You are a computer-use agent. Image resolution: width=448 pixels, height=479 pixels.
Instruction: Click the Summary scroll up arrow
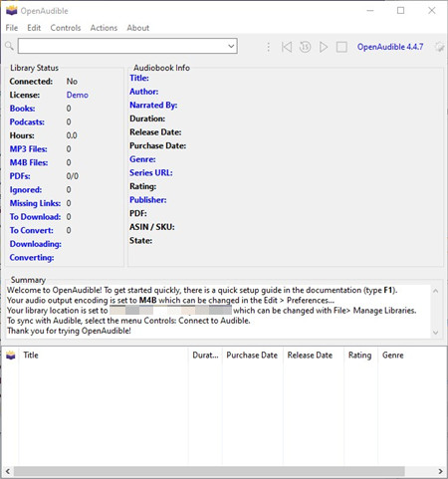(436, 291)
